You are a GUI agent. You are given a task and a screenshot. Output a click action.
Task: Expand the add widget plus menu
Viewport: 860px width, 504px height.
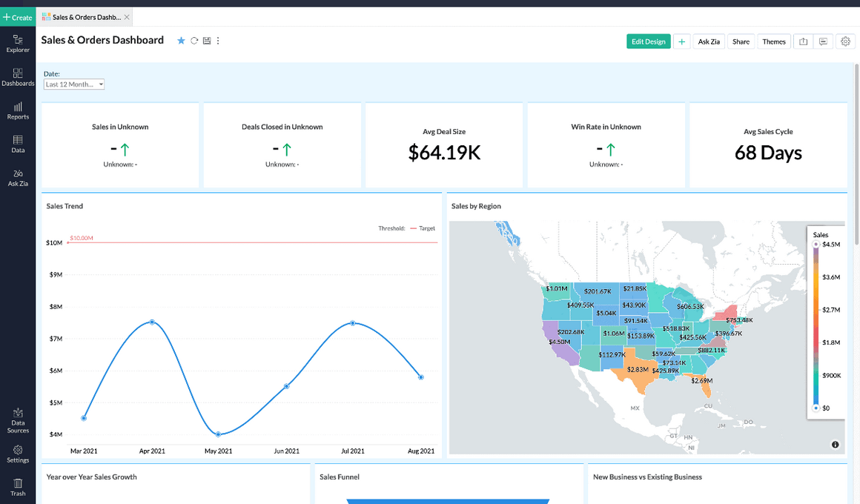681,41
